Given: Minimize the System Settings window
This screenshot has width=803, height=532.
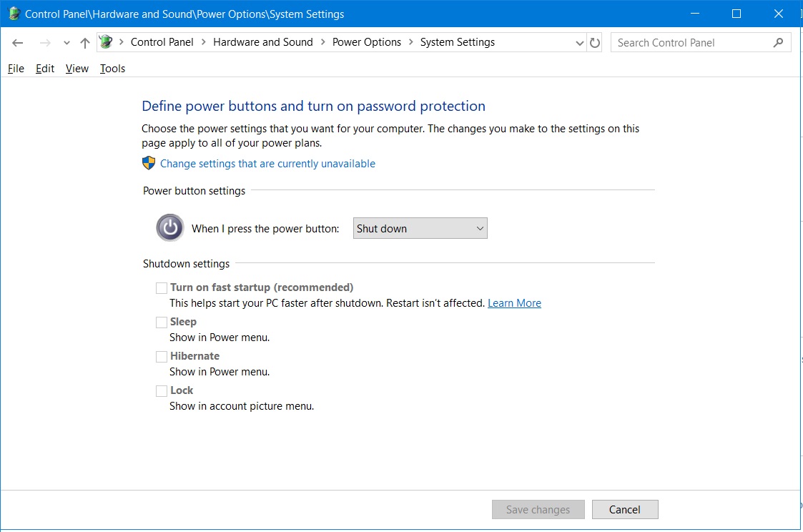Looking at the screenshot, I should (x=695, y=14).
